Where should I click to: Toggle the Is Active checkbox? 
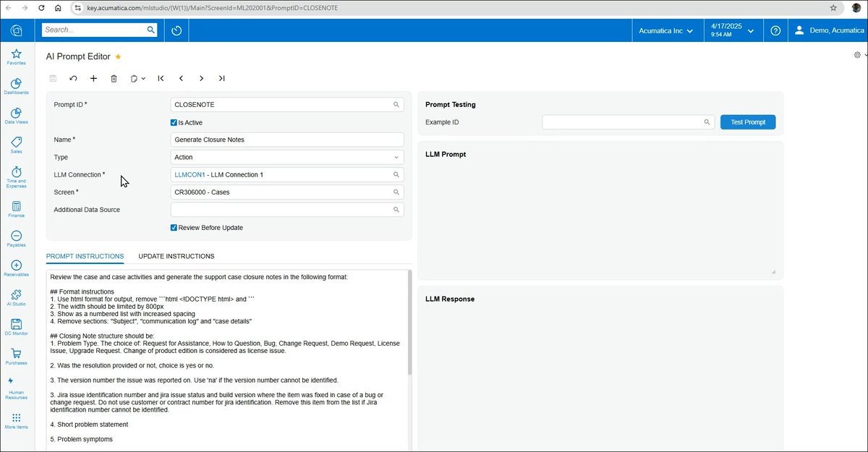174,123
